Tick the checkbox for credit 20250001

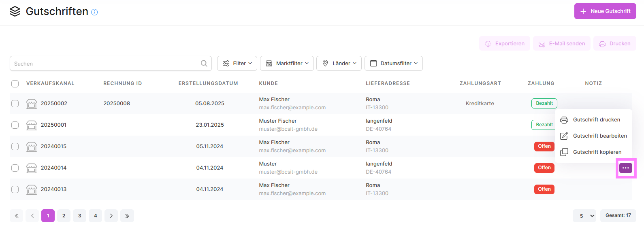click(15, 125)
